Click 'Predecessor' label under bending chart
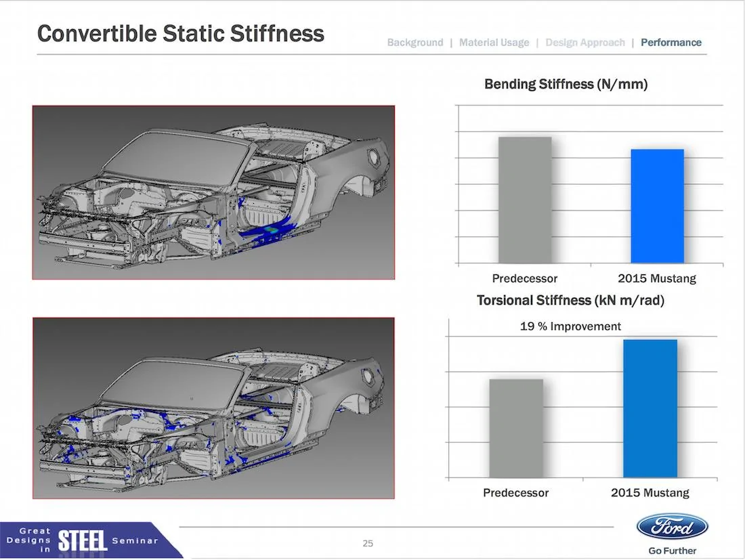 pyautogui.click(x=524, y=278)
